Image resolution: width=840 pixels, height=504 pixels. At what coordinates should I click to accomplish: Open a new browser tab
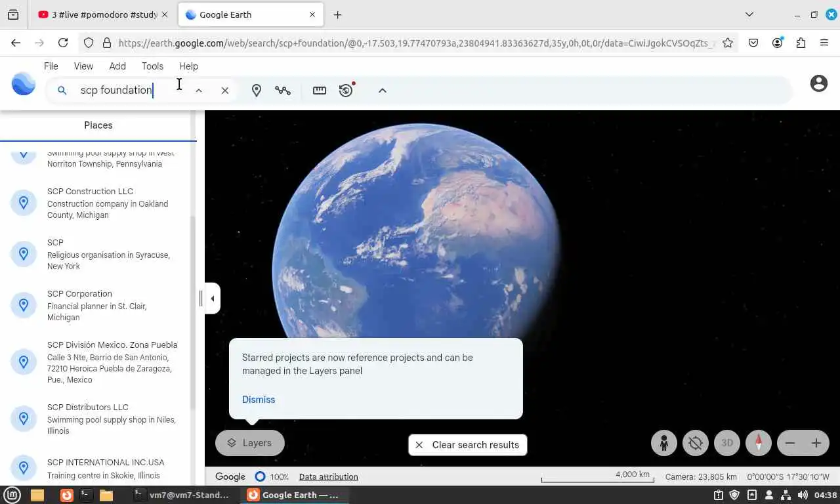(x=337, y=14)
